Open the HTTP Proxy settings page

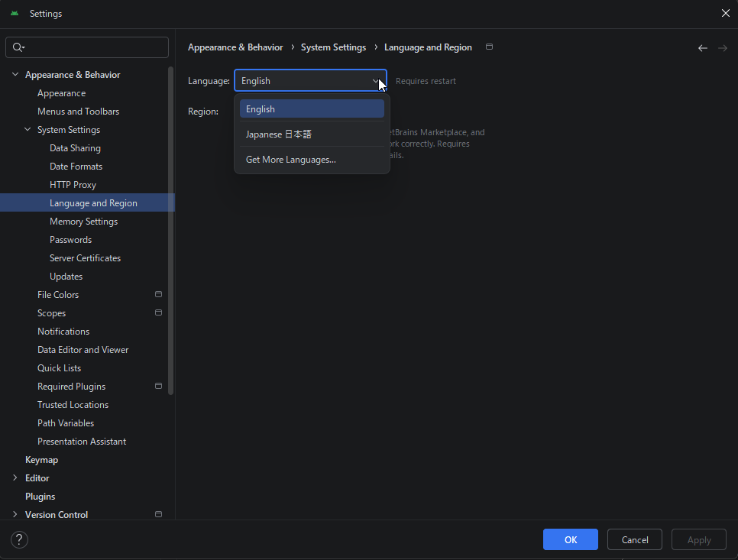pyautogui.click(x=73, y=185)
